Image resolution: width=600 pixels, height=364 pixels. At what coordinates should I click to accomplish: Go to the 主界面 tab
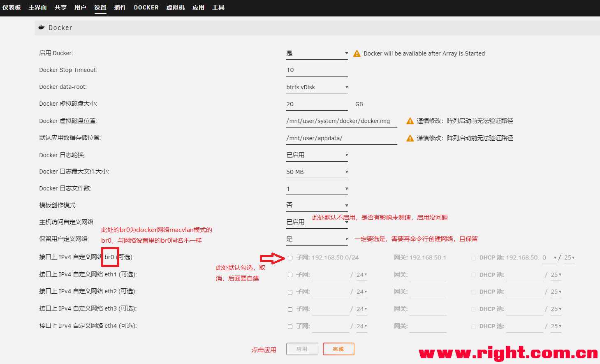37,7
